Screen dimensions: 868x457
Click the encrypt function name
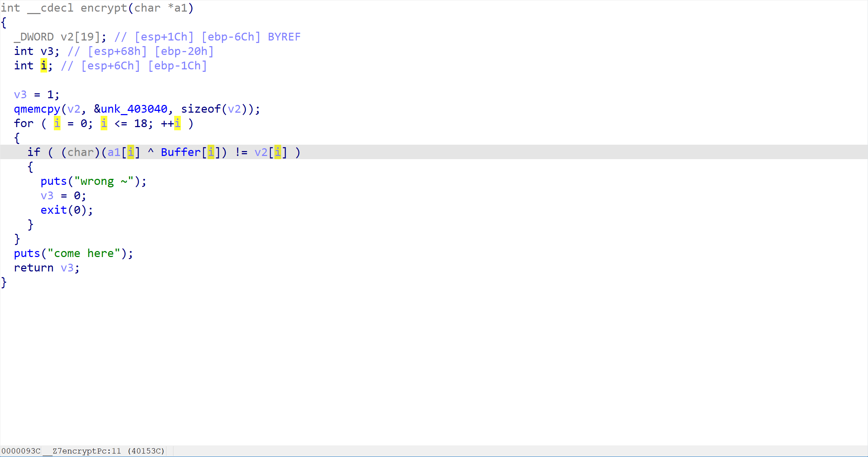pos(103,8)
